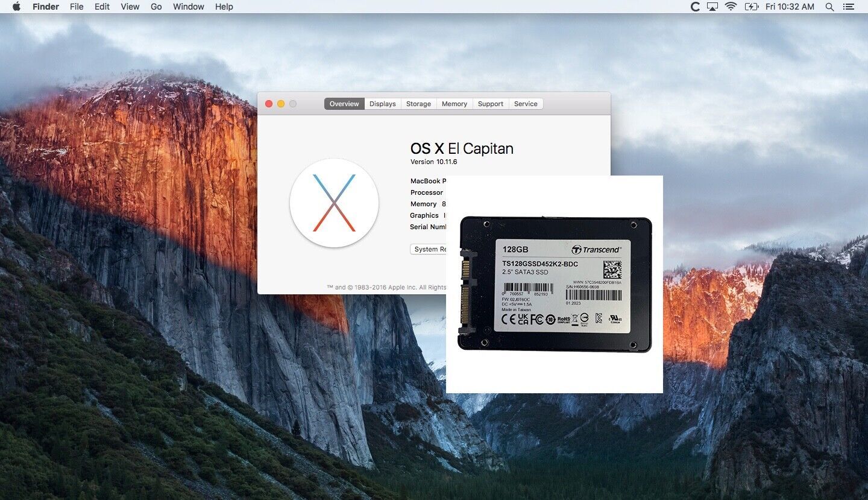Open the AirPlay display menu

tap(712, 7)
